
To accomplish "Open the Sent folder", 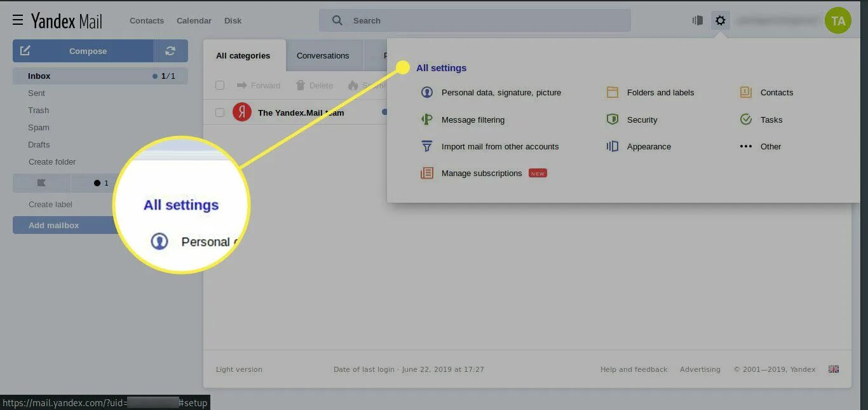I will [36, 93].
